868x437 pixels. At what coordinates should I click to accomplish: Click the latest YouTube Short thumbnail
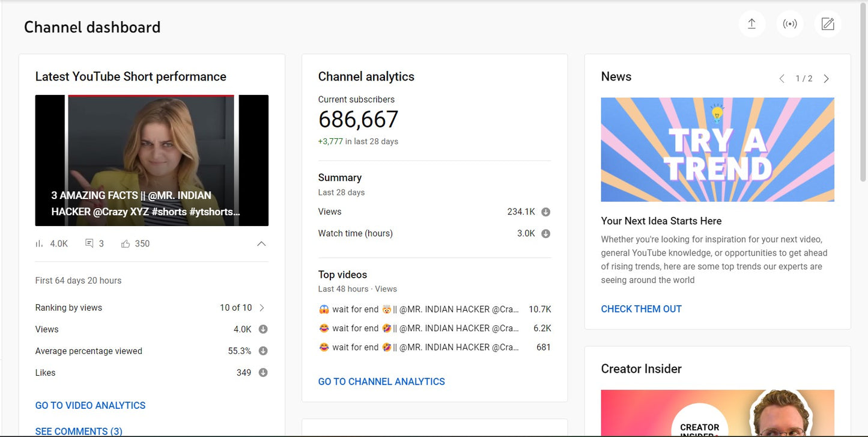[152, 160]
